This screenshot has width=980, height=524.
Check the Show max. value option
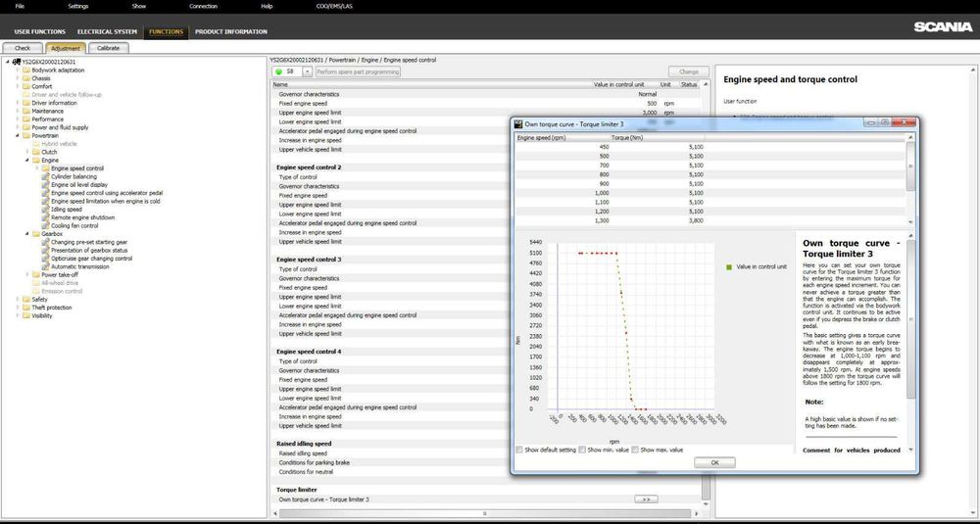click(634, 450)
